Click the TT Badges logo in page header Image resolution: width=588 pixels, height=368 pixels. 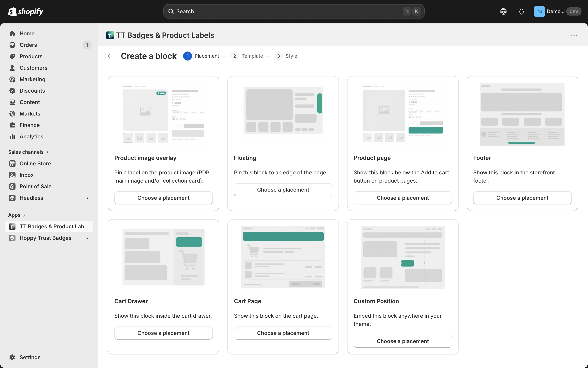[110, 35]
